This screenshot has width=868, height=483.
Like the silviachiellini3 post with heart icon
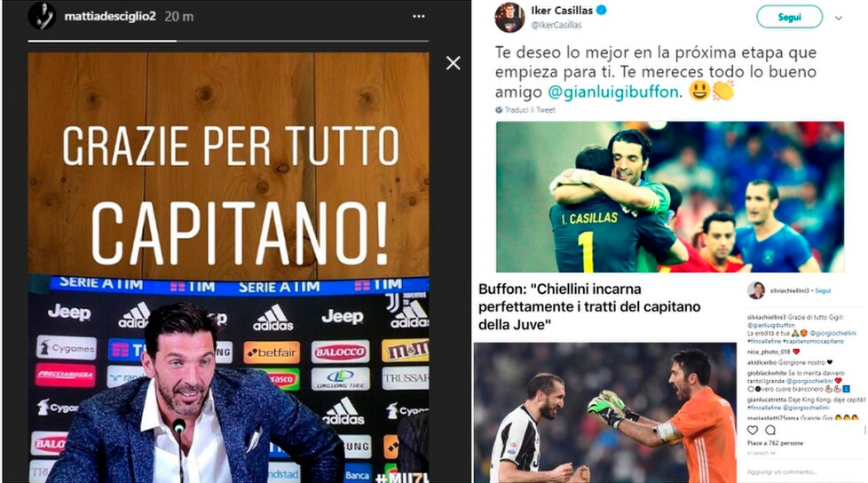pos(753,431)
